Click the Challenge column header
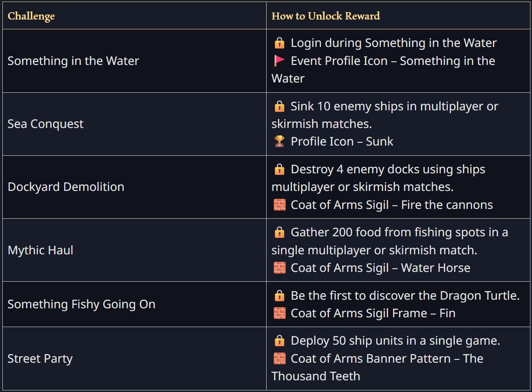The image size is (532, 392). pyautogui.click(x=31, y=16)
